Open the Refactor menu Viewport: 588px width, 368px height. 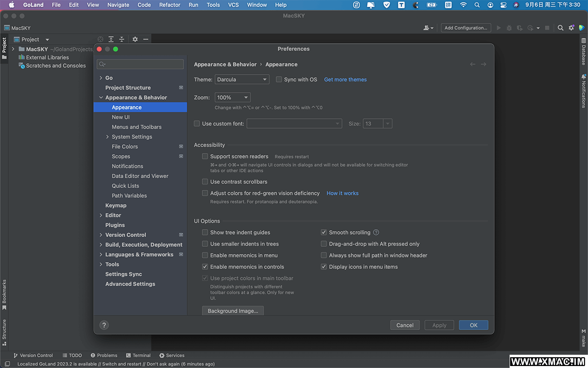coord(170,5)
